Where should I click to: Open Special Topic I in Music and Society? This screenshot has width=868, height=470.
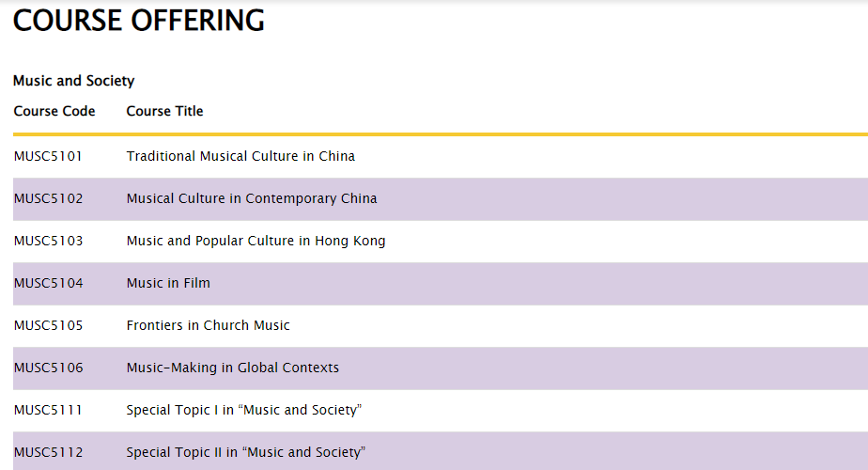(243, 410)
